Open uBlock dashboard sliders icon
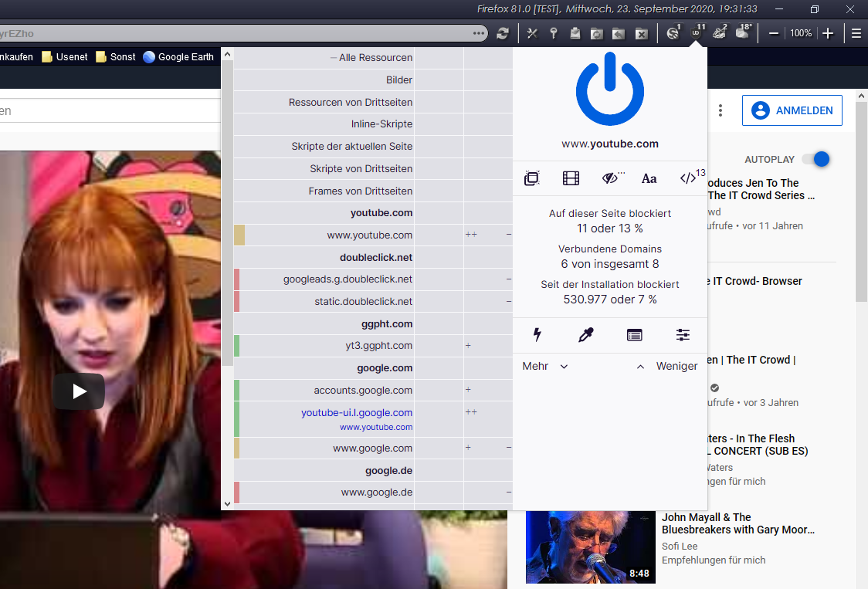Image resolution: width=868 pixels, height=589 pixels. pyautogui.click(x=683, y=335)
